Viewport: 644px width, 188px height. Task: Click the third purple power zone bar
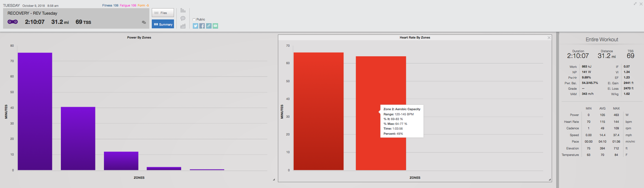(121, 161)
